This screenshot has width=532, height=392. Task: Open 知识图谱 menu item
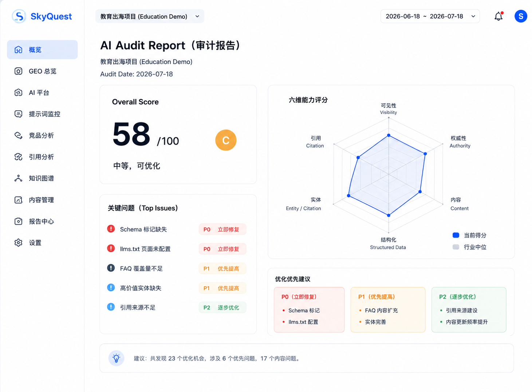[42, 178]
